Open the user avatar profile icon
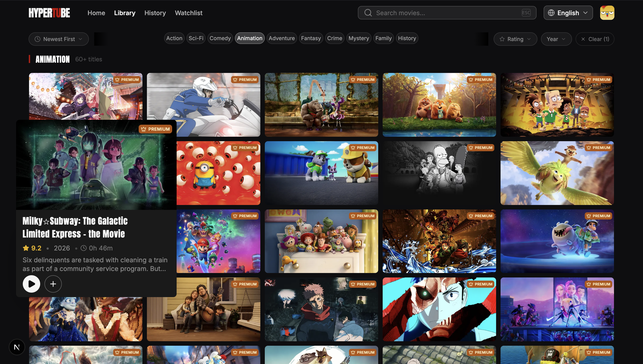Screen dimensions: 643x364 (x=607, y=13)
